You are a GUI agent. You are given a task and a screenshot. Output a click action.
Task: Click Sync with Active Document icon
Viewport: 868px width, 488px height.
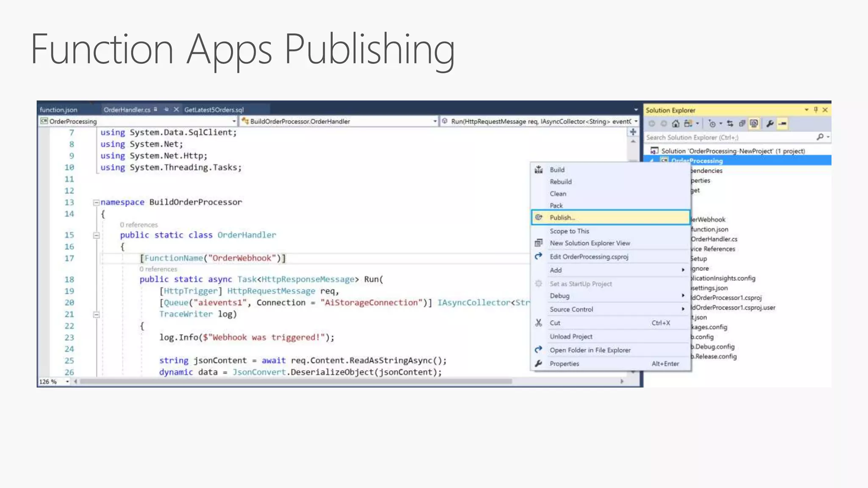click(730, 124)
